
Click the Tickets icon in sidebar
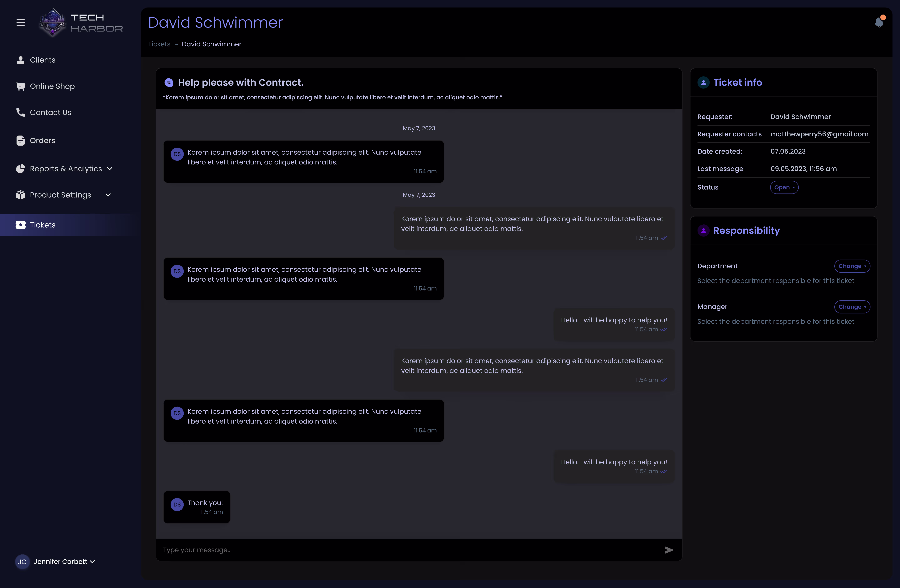[x=20, y=225]
